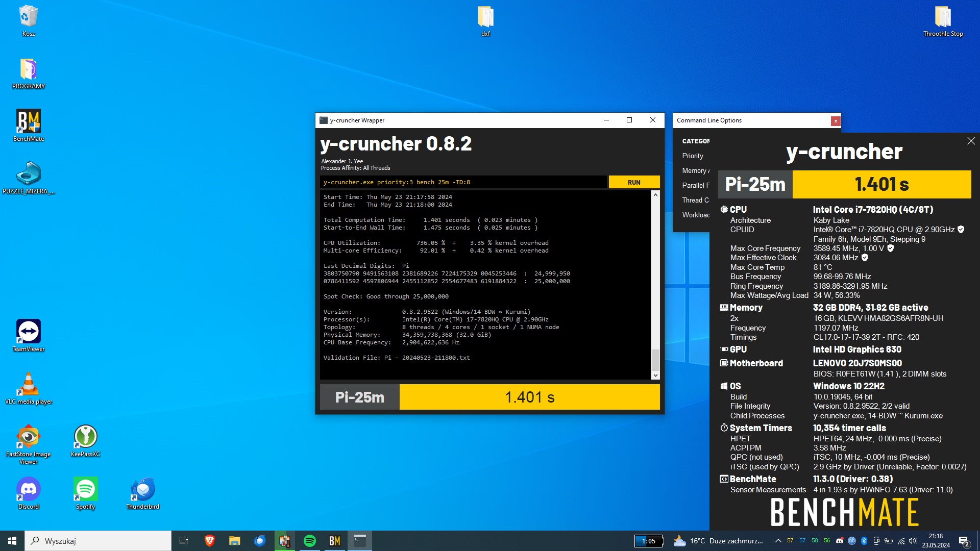This screenshot has width=980, height=551.
Task: Click Max Effective Clock verified shield icon
Action: point(865,258)
